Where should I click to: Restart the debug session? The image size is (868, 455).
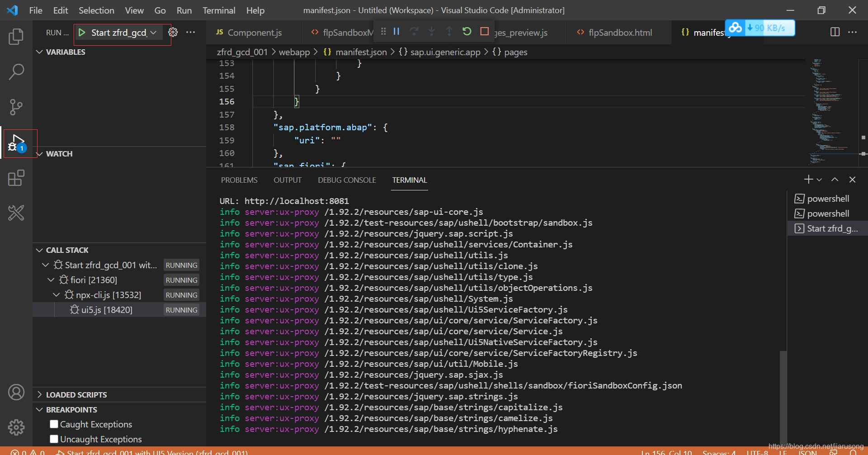467,31
